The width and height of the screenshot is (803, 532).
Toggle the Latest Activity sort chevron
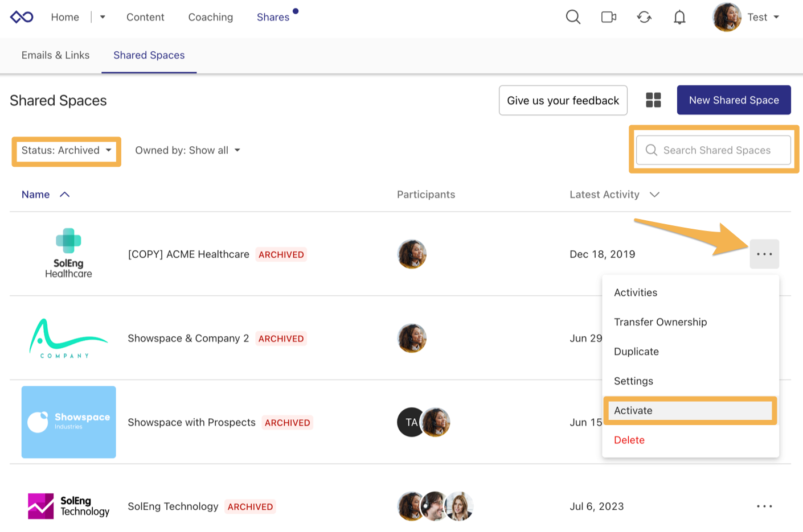coord(654,194)
